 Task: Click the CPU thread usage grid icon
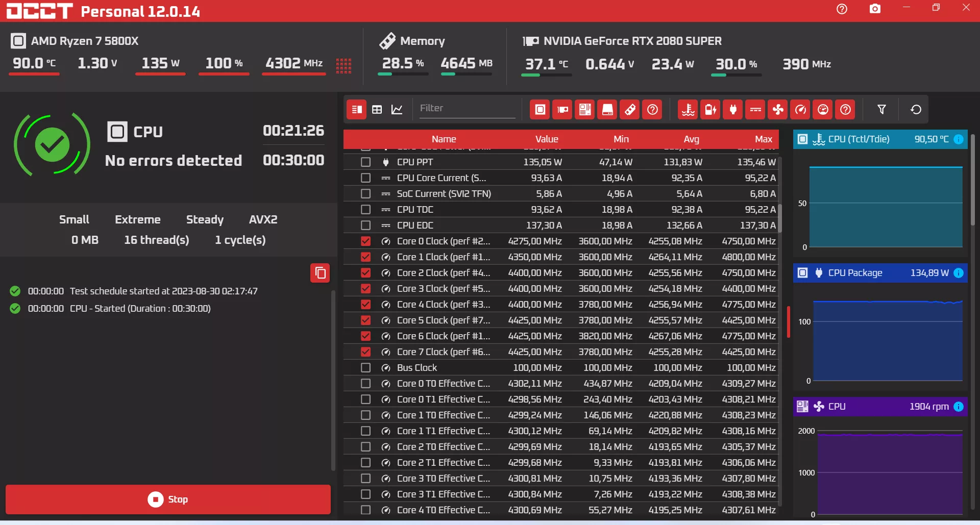pos(344,66)
